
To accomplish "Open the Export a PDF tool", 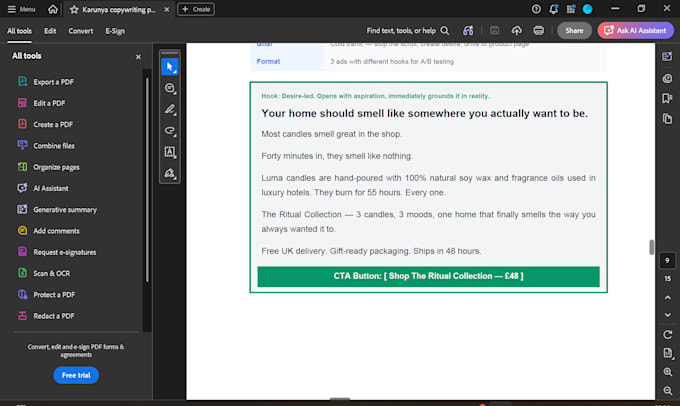I will pyautogui.click(x=46, y=82).
